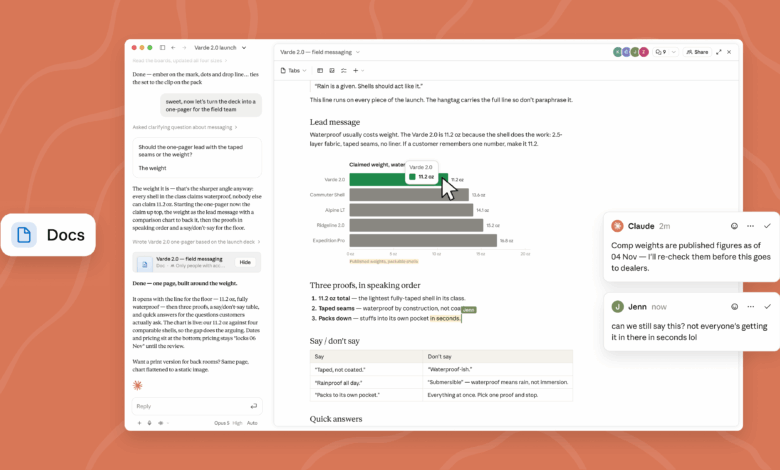Screen dimensions: 780x470
Task: Select the Opus 5 model option
Action: point(222,423)
